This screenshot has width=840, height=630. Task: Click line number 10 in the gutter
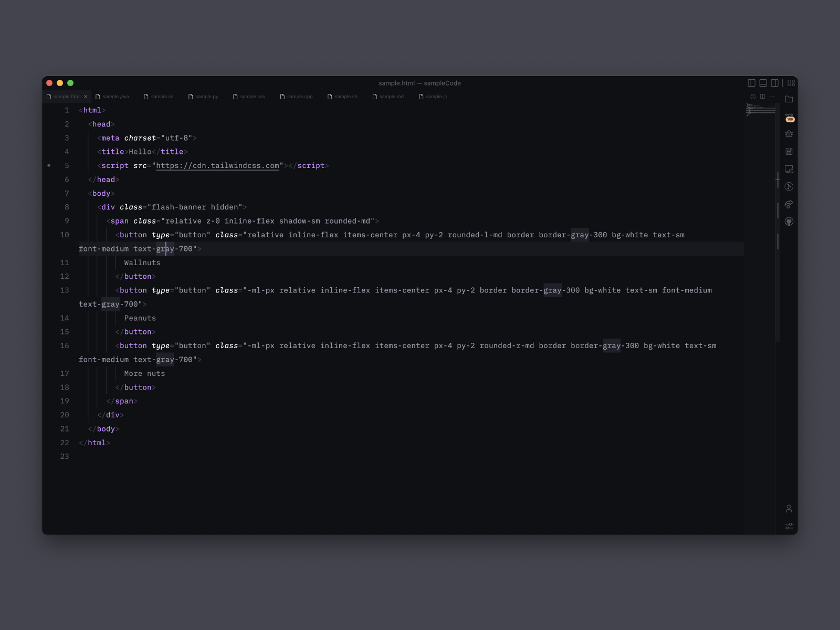[65, 235]
